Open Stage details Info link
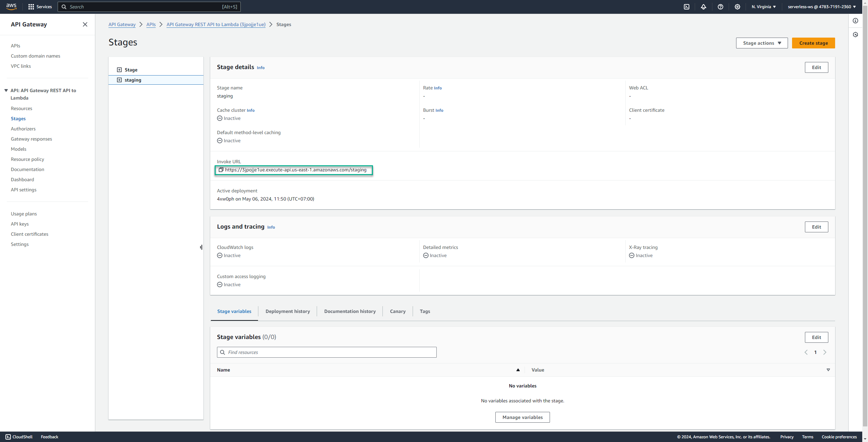Viewport: 868px width, 442px height. (x=260, y=68)
